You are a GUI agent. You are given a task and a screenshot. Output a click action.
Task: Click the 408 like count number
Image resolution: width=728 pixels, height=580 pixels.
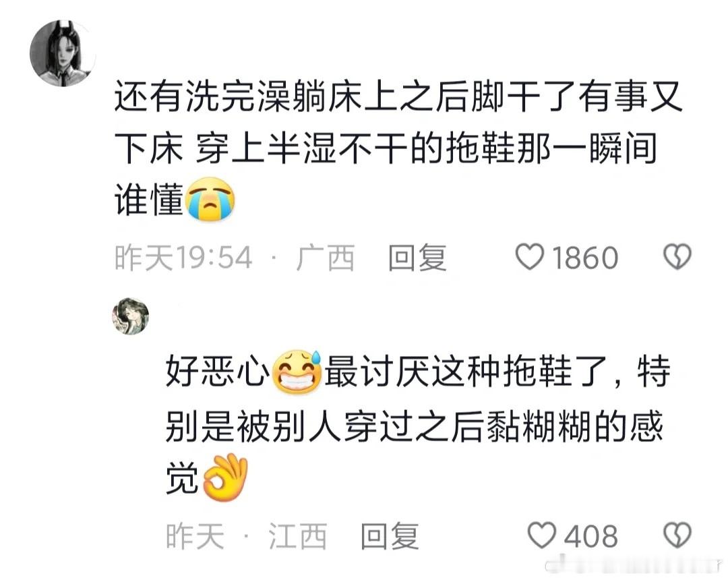[x=591, y=536]
